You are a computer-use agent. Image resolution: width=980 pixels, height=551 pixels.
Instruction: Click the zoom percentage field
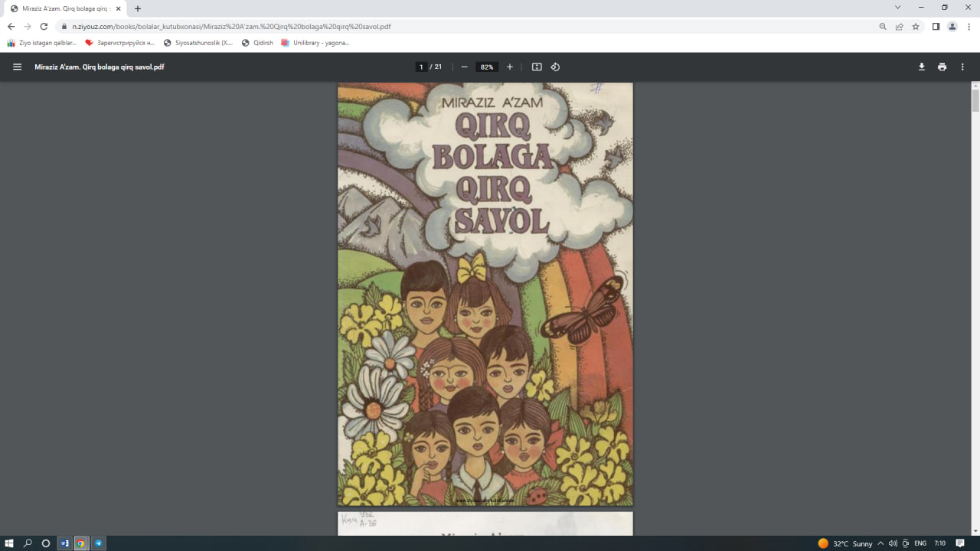point(487,67)
